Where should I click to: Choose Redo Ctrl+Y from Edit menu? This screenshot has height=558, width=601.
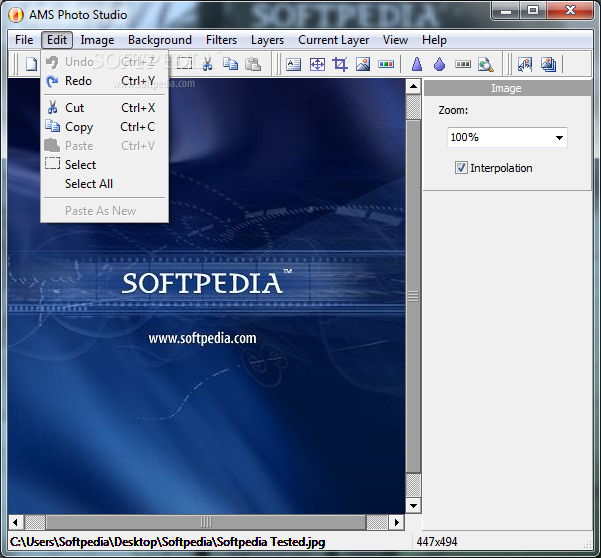(x=104, y=81)
